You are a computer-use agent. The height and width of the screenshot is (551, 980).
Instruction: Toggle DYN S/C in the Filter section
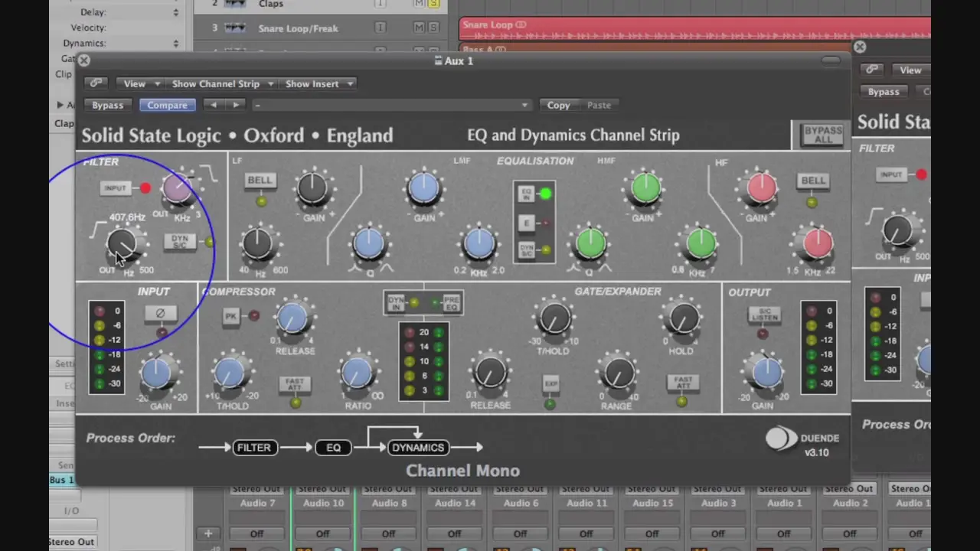pos(179,242)
